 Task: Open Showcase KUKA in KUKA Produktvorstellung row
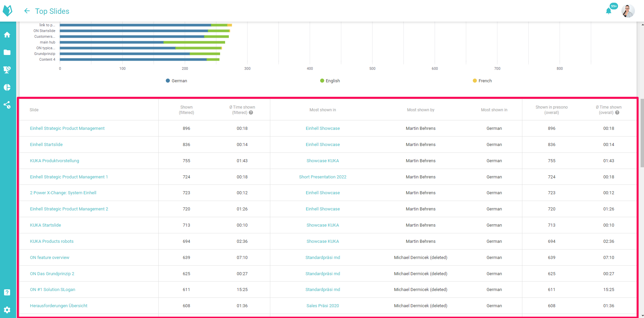pyautogui.click(x=323, y=161)
